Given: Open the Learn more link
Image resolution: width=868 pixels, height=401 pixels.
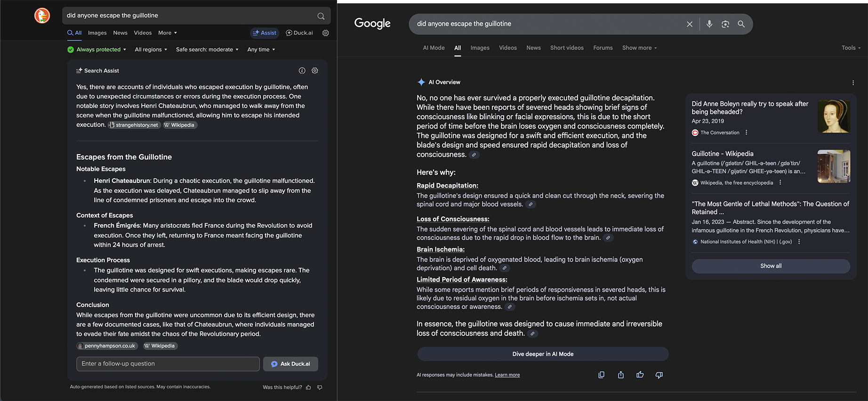Looking at the screenshot, I should click(x=507, y=375).
